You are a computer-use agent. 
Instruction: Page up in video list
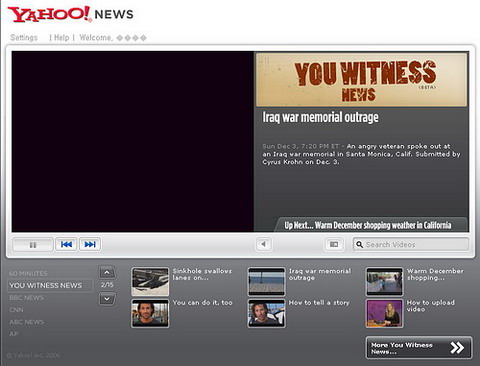click(107, 272)
